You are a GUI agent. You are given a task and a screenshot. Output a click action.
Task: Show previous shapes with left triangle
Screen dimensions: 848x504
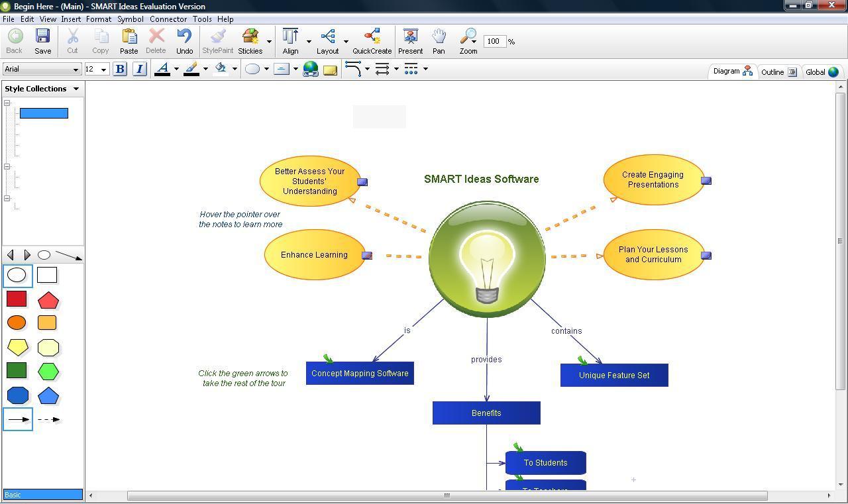point(10,255)
